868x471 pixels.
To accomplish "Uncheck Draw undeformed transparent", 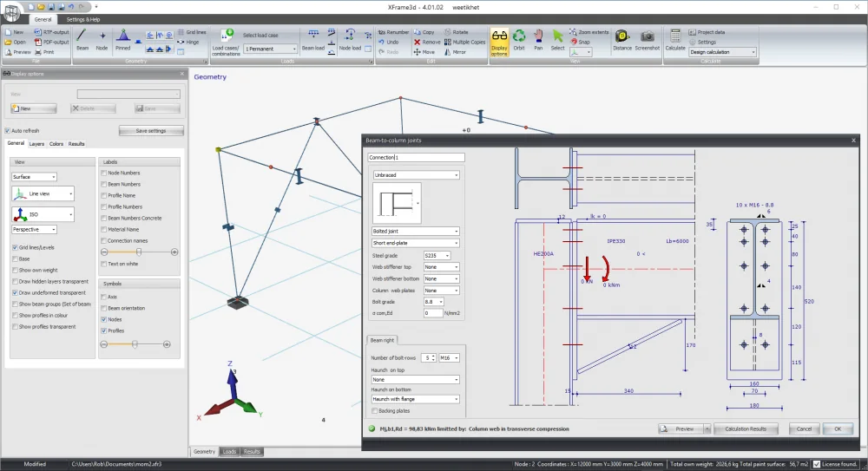I will [x=15, y=293].
